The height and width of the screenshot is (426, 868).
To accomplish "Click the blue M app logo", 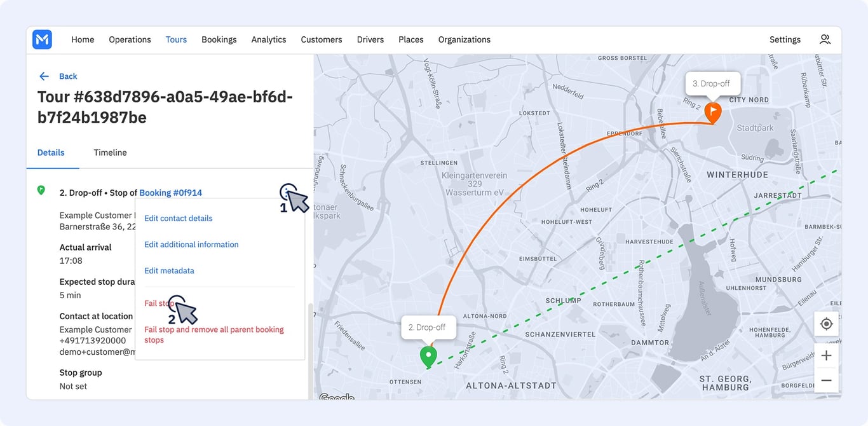I will coord(42,39).
